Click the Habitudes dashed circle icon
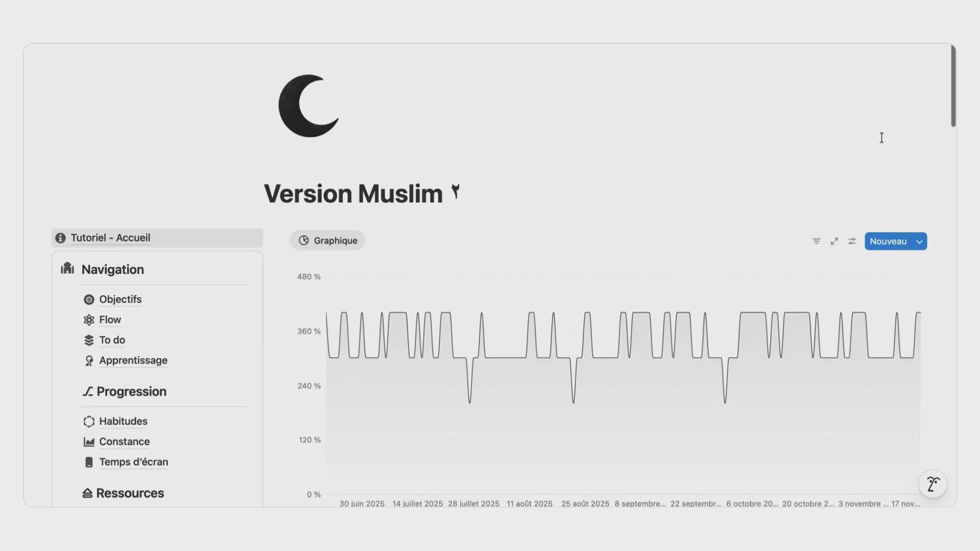 coord(89,421)
